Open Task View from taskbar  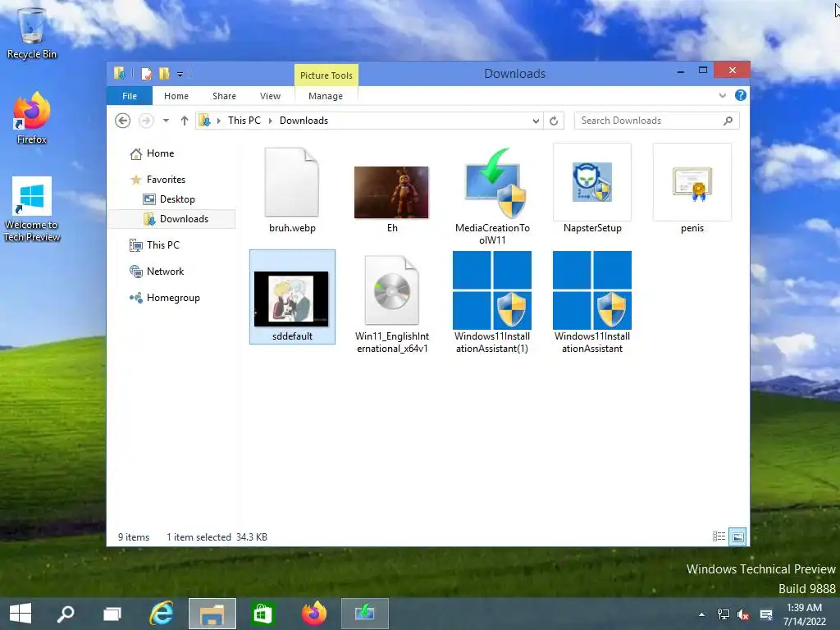[112, 614]
